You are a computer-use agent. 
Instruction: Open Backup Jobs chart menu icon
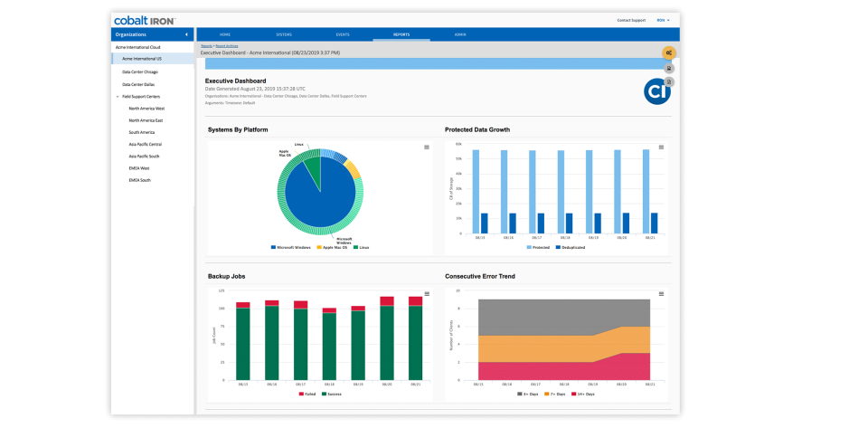pos(426,294)
